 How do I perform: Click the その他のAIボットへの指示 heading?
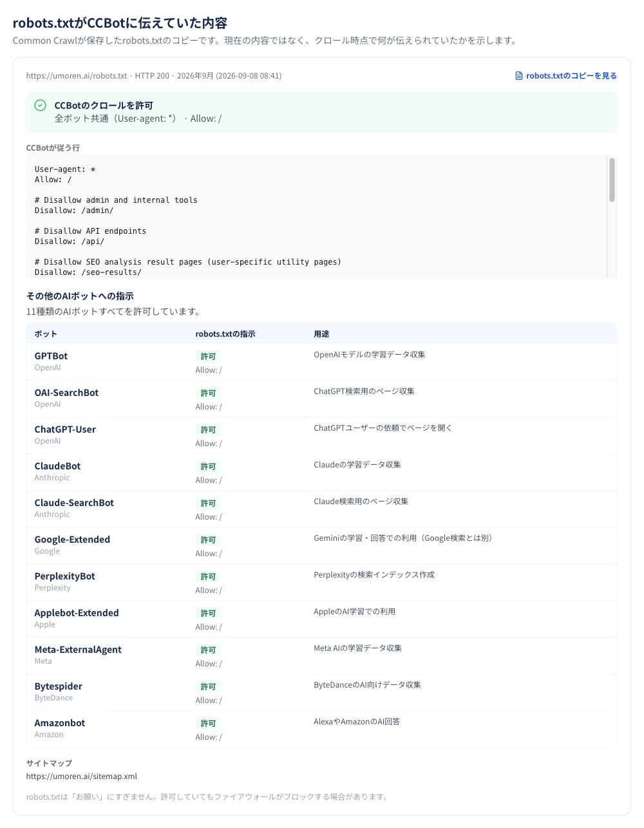click(80, 296)
